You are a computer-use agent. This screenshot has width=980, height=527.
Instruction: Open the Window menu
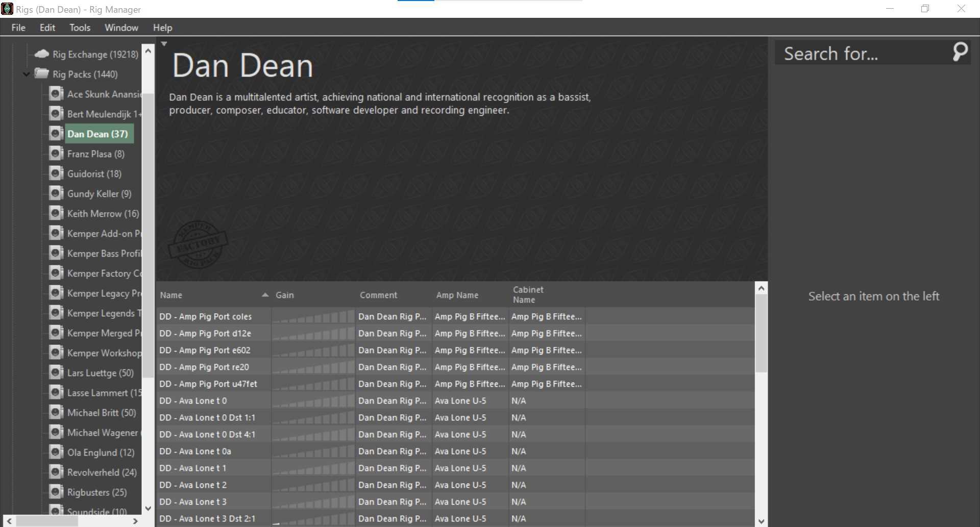click(x=121, y=28)
